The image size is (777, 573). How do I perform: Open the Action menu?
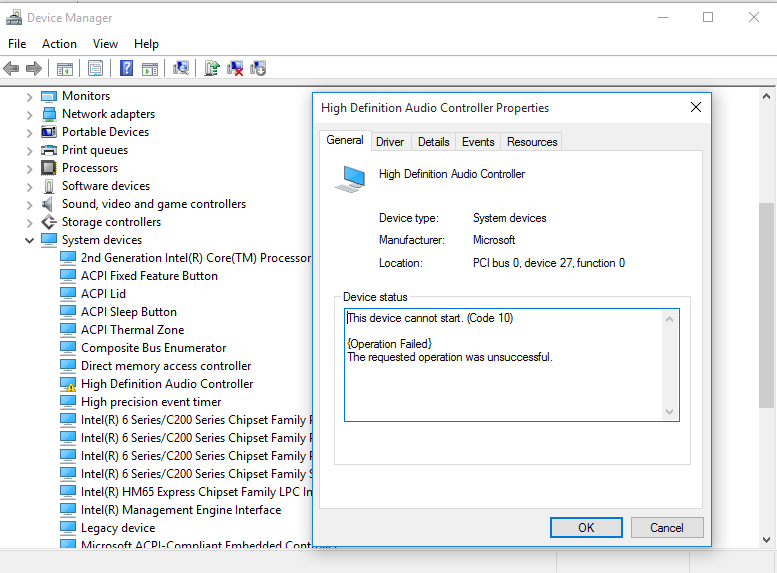[59, 44]
